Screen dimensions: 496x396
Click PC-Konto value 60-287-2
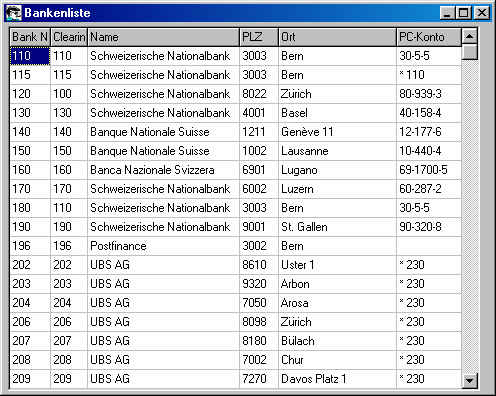pyautogui.click(x=429, y=189)
